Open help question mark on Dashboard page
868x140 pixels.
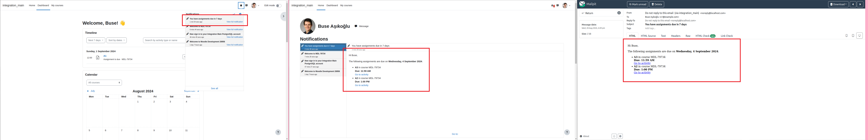pyautogui.click(x=278, y=132)
